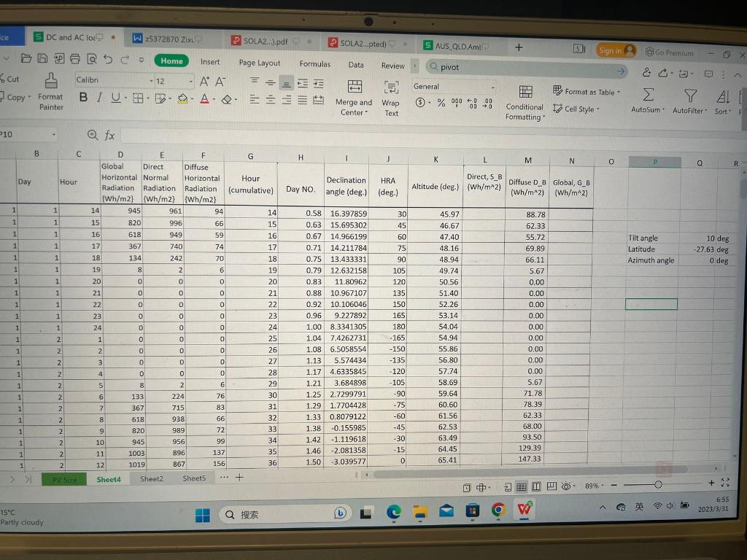Click the font color letter A icon

click(x=204, y=99)
